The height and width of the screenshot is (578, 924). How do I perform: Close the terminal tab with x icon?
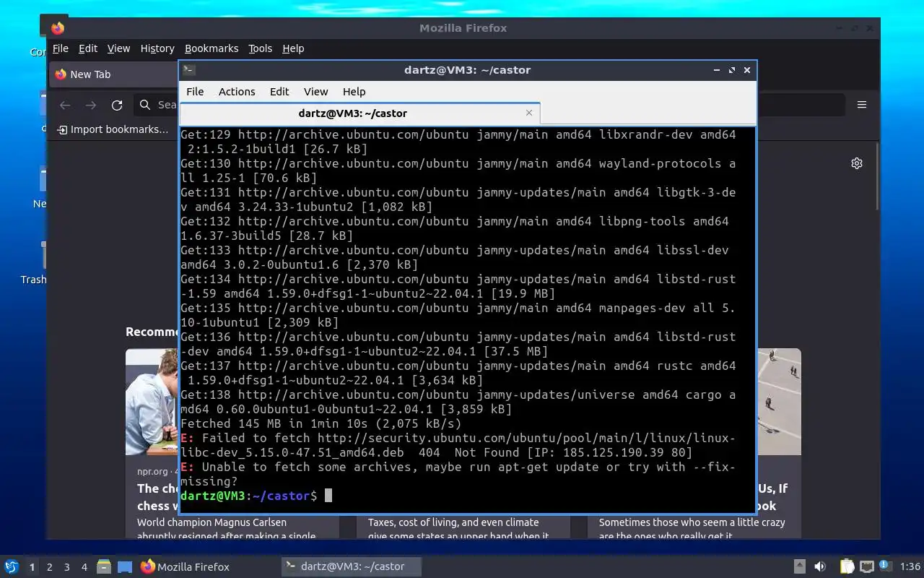tap(529, 113)
